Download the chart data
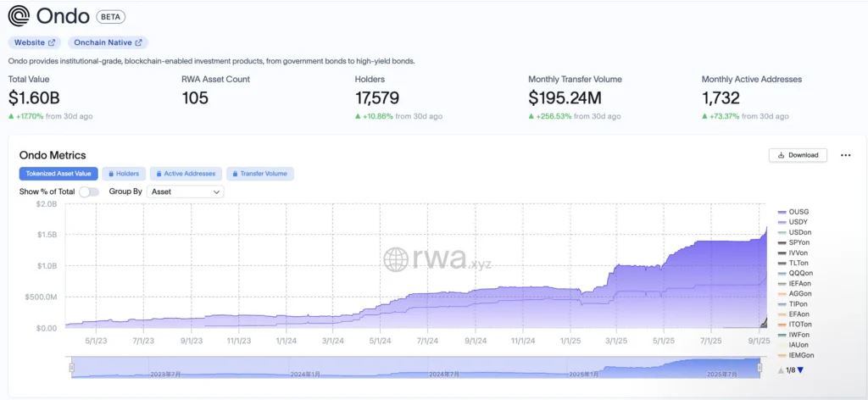 point(798,155)
